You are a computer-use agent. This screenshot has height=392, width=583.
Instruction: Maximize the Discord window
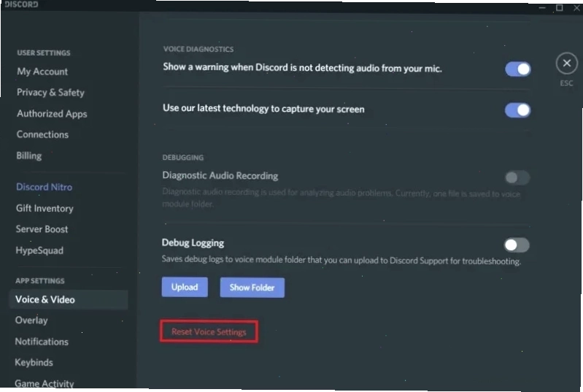tap(559, 7)
